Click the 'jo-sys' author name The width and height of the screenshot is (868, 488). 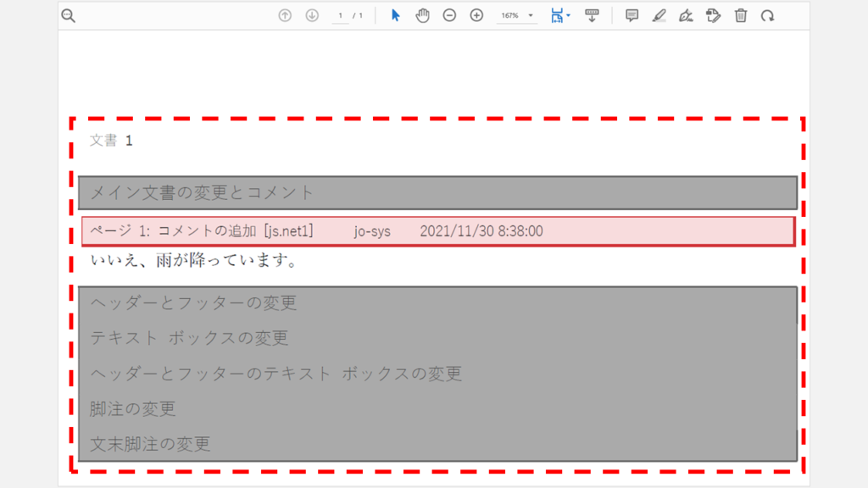click(x=373, y=231)
